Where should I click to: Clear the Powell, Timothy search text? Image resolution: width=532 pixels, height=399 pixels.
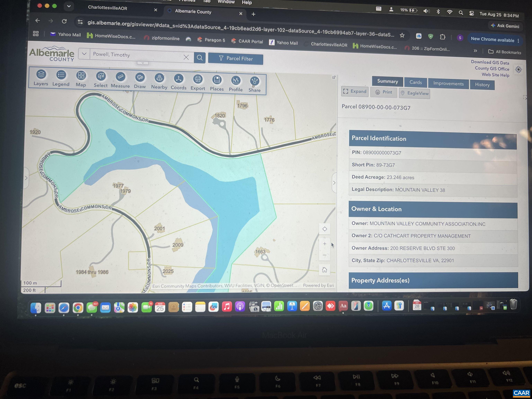pyautogui.click(x=186, y=57)
